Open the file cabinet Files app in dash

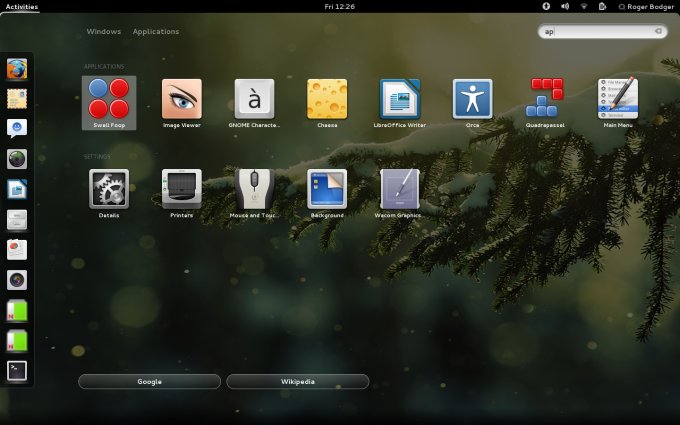click(x=17, y=220)
